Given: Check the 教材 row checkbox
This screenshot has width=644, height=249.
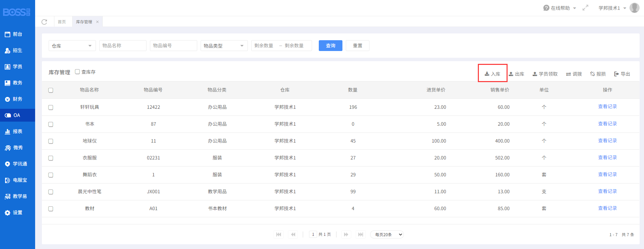Looking at the screenshot, I should (51, 209).
